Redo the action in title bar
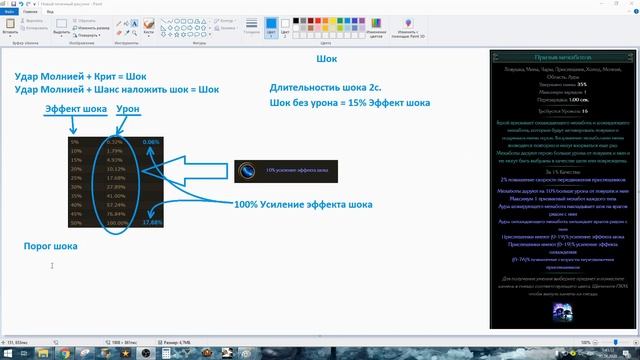Viewport: 640px width, 360px height. pyautogui.click(x=28, y=4)
